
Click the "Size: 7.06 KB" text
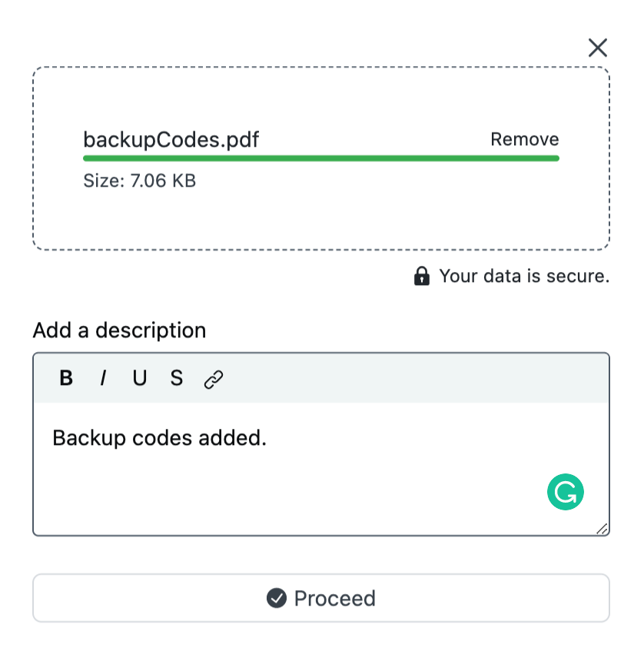click(139, 182)
